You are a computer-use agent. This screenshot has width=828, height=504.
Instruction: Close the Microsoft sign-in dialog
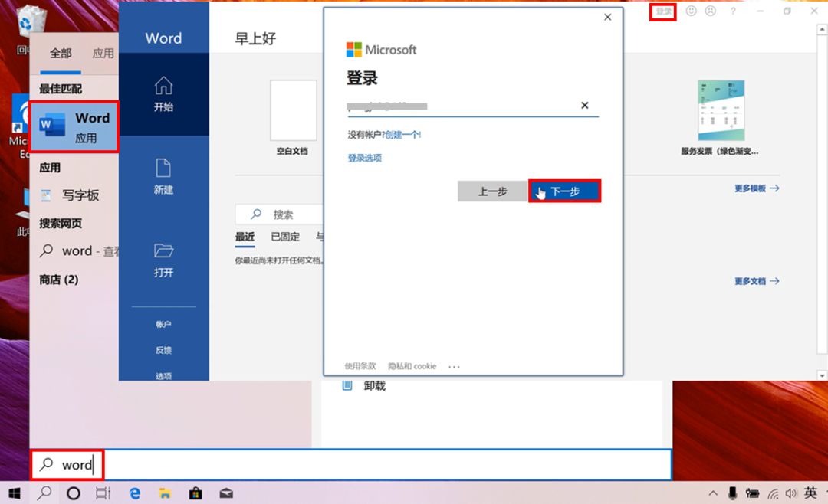point(608,17)
